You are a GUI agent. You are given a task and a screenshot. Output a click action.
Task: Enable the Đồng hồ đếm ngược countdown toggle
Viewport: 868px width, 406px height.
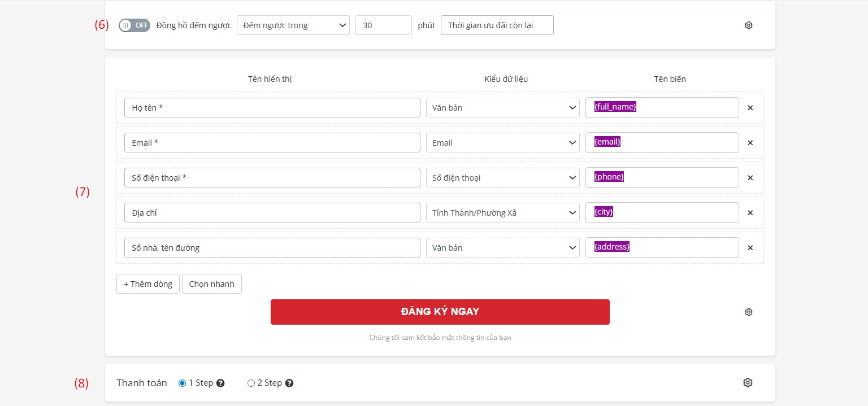pos(134,25)
